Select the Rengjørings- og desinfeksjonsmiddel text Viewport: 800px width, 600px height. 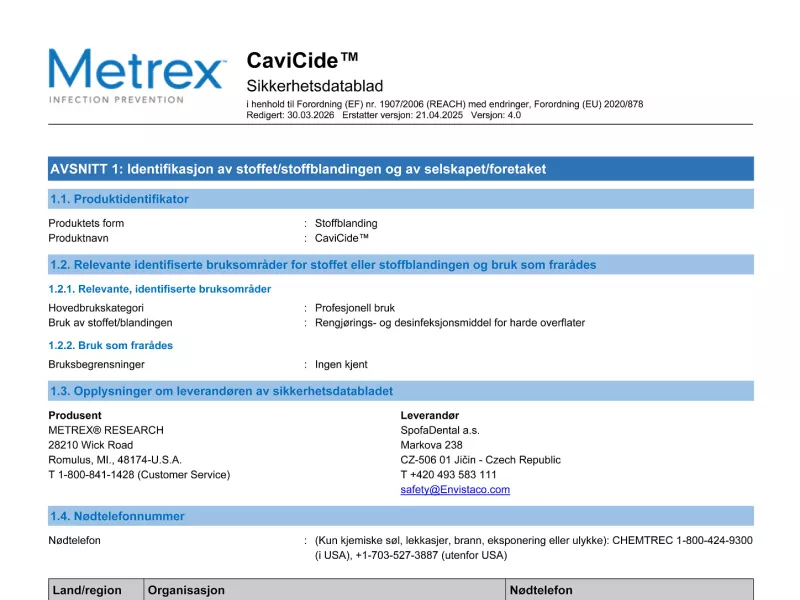pos(449,322)
